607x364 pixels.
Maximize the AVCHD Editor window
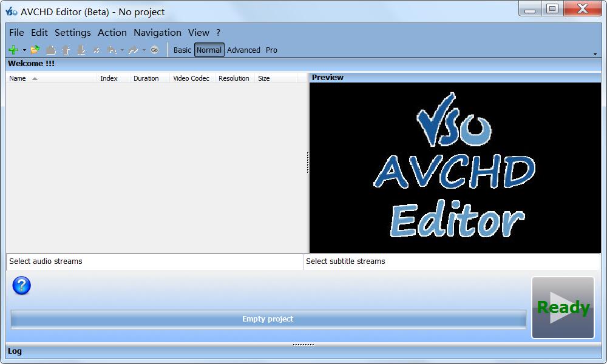(x=552, y=9)
